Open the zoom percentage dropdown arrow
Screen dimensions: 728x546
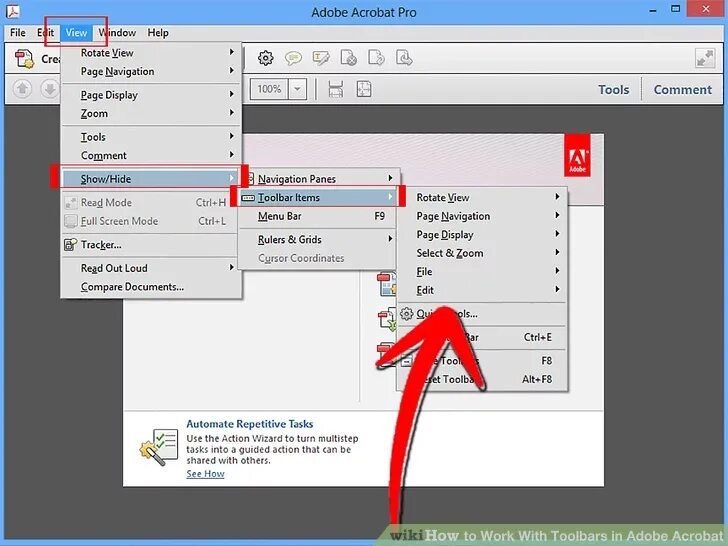pyautogui.click(x=298, y=89)
